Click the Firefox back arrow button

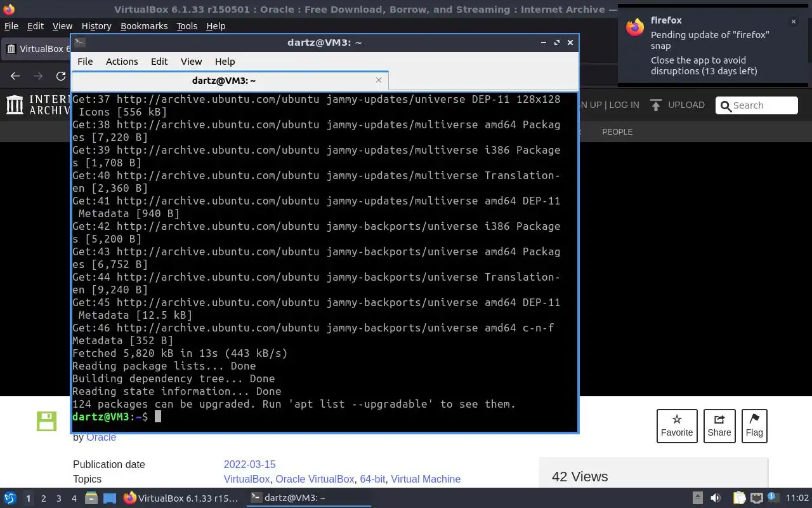pos(15,76)
